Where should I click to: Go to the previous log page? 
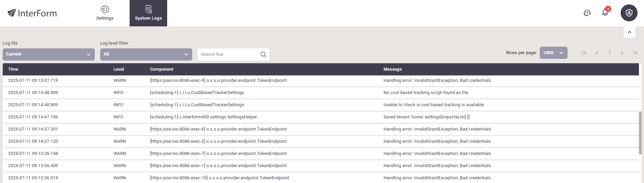(x=597, y=53)
